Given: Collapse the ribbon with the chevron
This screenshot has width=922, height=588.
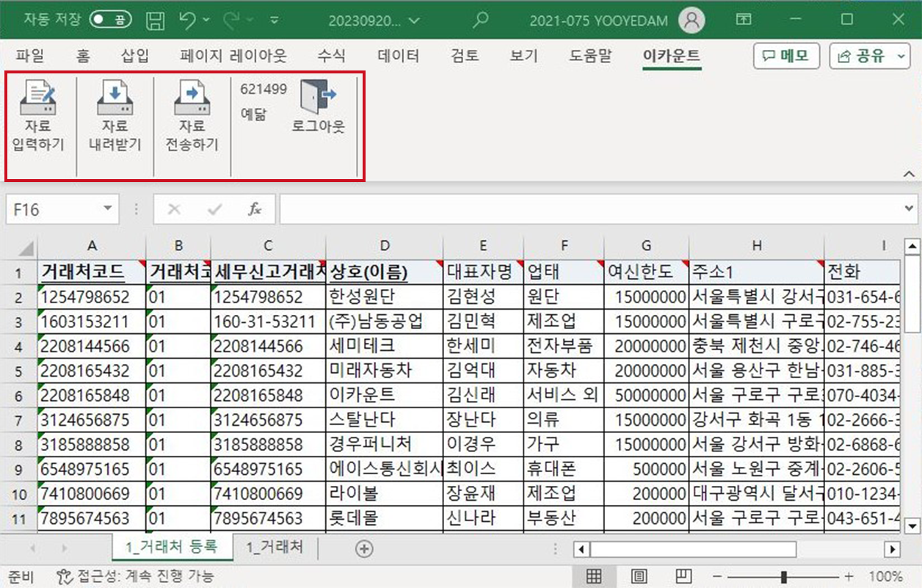Looking at the screenshot, I should point(909,174).
